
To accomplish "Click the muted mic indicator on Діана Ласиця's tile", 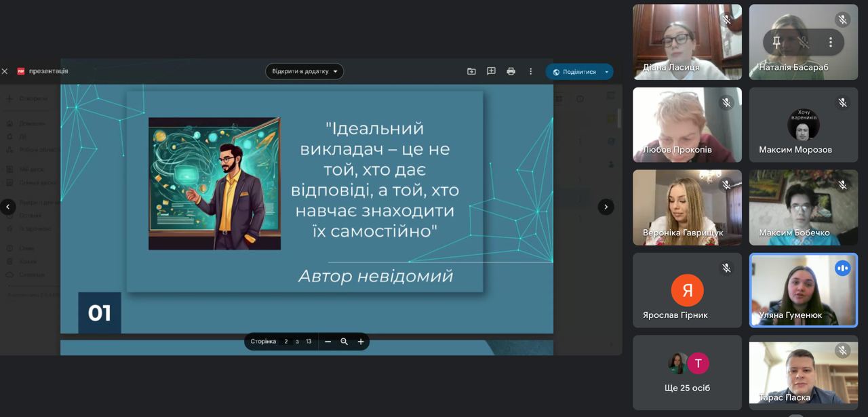I will 726,20.
